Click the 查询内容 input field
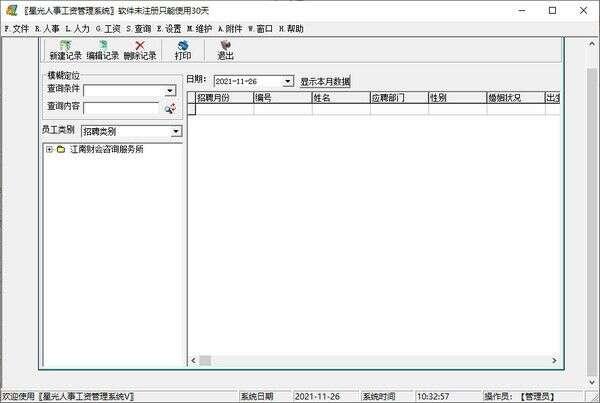 (121, 109)
